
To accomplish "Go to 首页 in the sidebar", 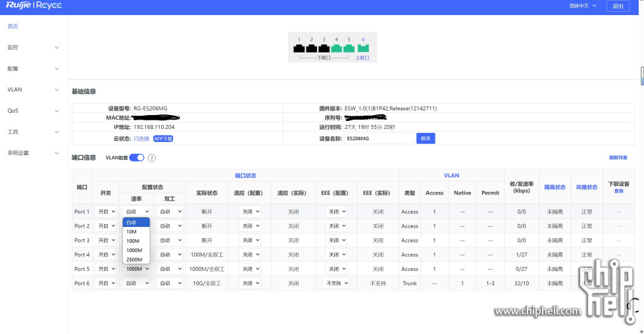I will (12, 26).
